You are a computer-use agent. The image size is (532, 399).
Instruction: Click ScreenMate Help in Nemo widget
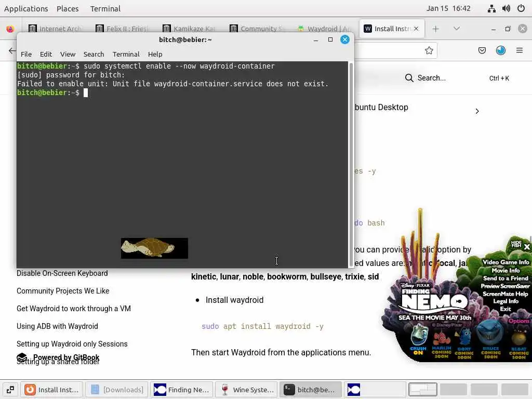pos(506,294)
